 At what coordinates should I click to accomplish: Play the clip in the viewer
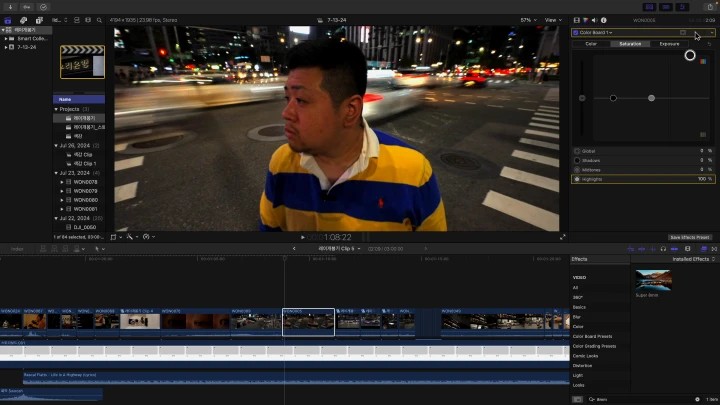[303, 237]
